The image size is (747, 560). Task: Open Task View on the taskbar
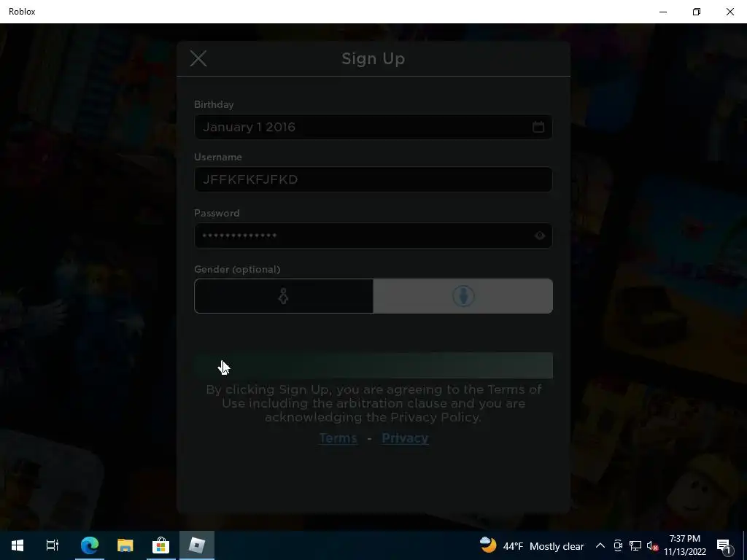tap(53, 545)
